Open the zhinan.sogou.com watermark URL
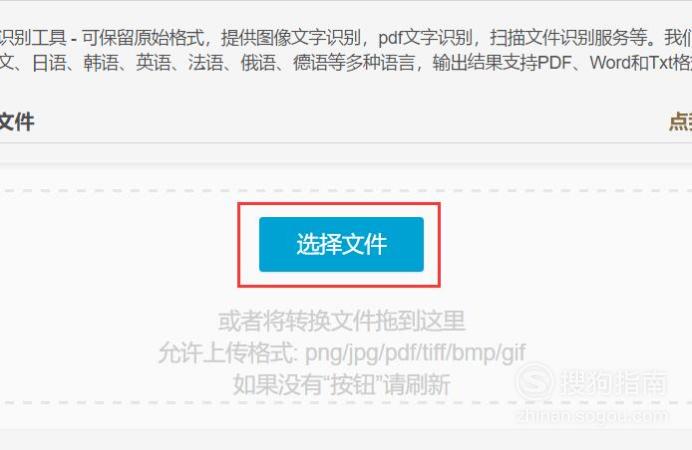 pos(592,416)
